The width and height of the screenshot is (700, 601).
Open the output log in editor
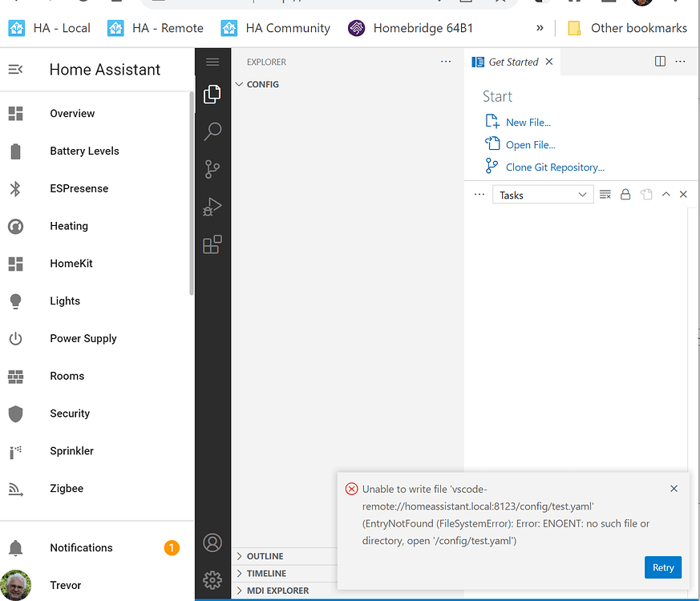tap(646, 195)
